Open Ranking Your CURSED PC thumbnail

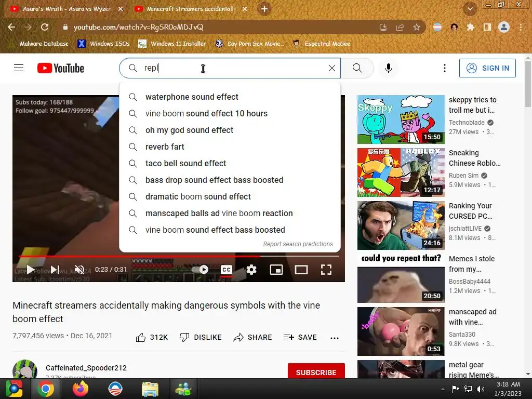(401, 225)
